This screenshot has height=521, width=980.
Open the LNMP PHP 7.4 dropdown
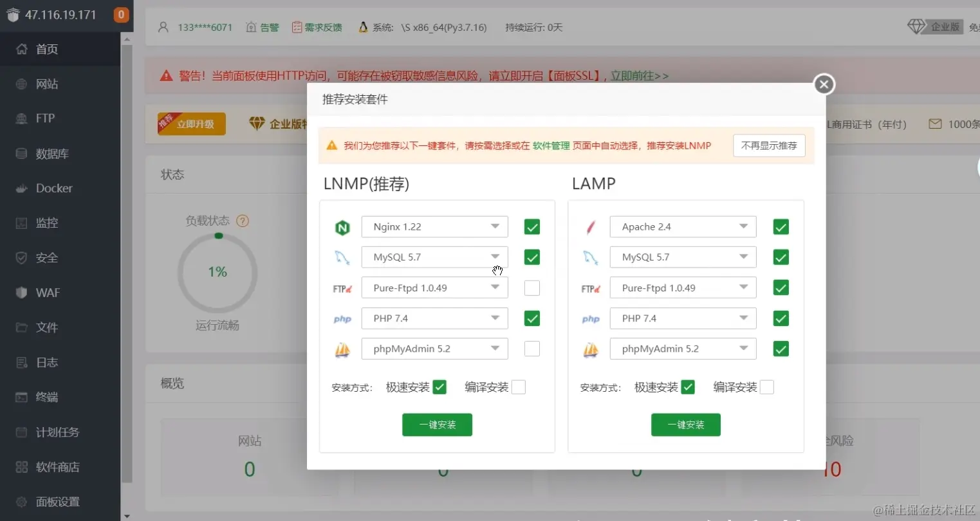coord(435,318)
